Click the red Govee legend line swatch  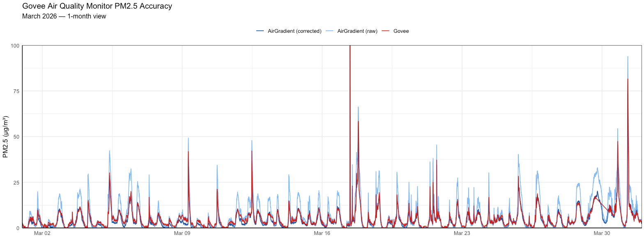coord(386,31)
